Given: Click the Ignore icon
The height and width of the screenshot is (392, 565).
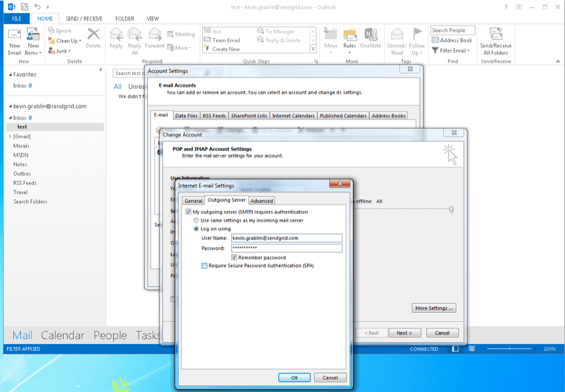Looking at the screenshot, I should [53, 30].
